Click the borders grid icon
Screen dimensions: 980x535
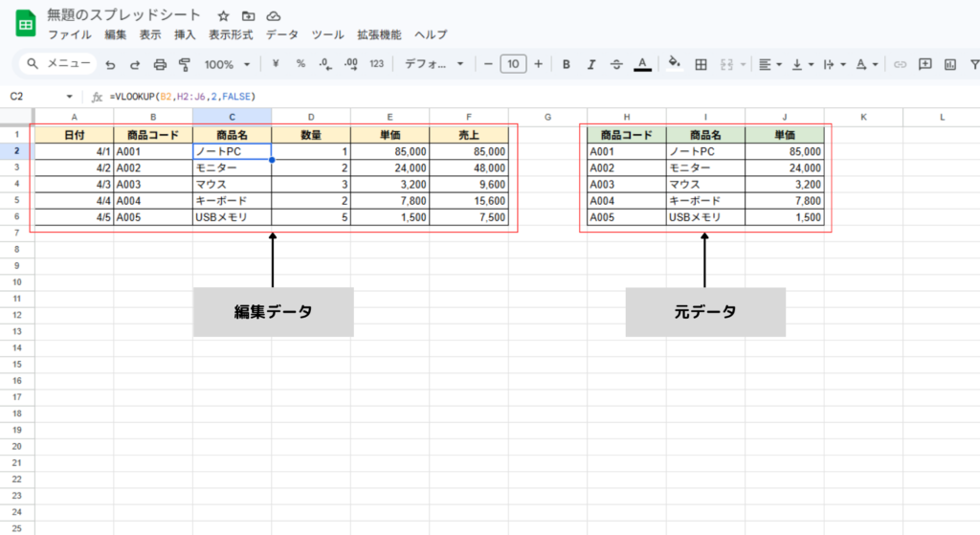click(x=701, y=64)
